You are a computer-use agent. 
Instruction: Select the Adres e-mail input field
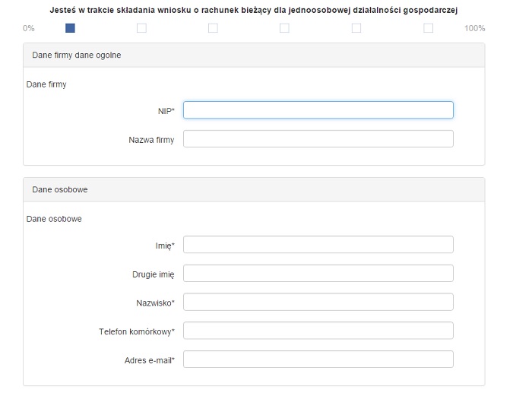318,359
